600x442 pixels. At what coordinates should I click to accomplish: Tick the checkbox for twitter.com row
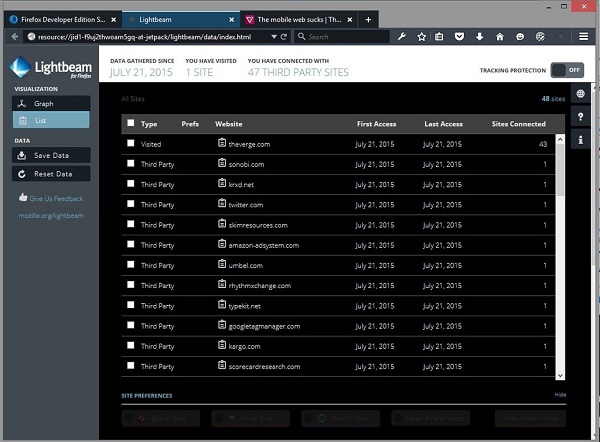click(130, 204)
